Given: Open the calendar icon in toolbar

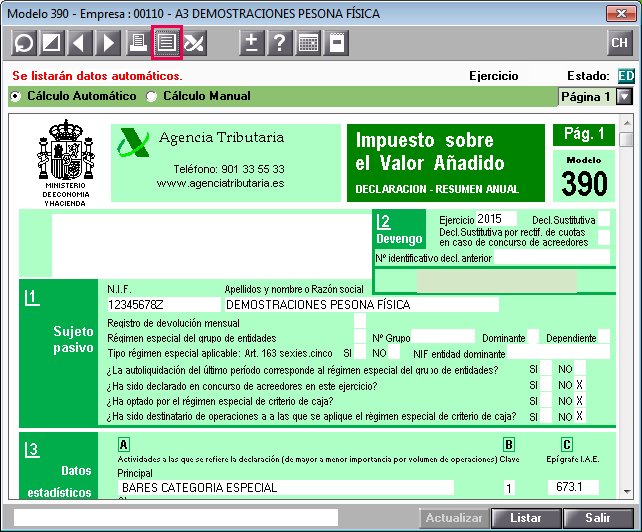Looking at the screenshot, I should (308, 43).
